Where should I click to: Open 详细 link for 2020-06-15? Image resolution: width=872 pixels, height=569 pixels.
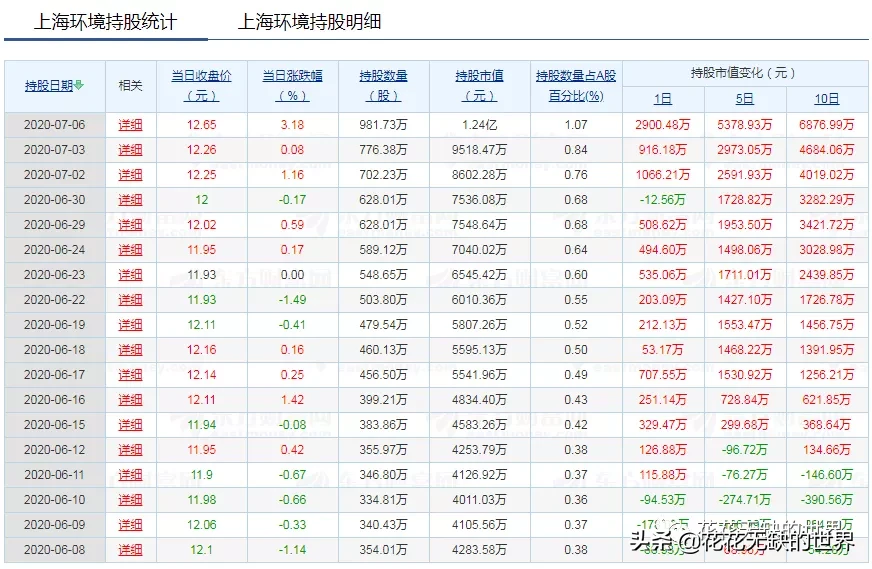coord(130,425)
